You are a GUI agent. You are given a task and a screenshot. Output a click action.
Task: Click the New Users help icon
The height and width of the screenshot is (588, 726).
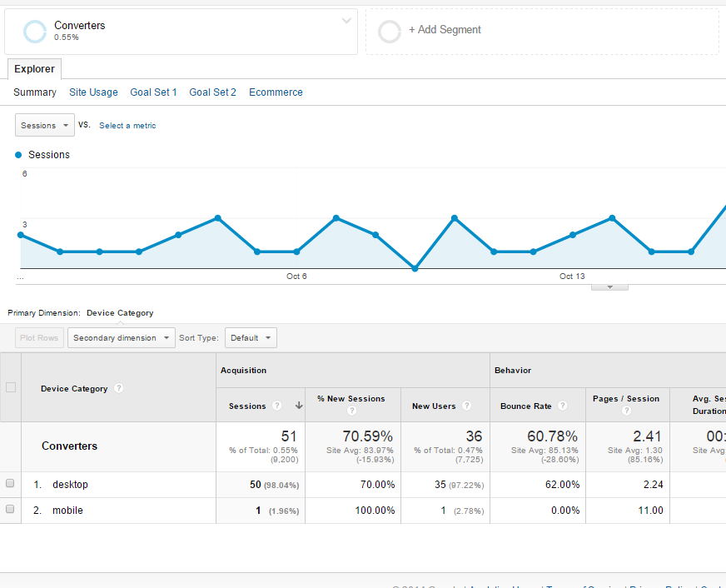(467, 406)
